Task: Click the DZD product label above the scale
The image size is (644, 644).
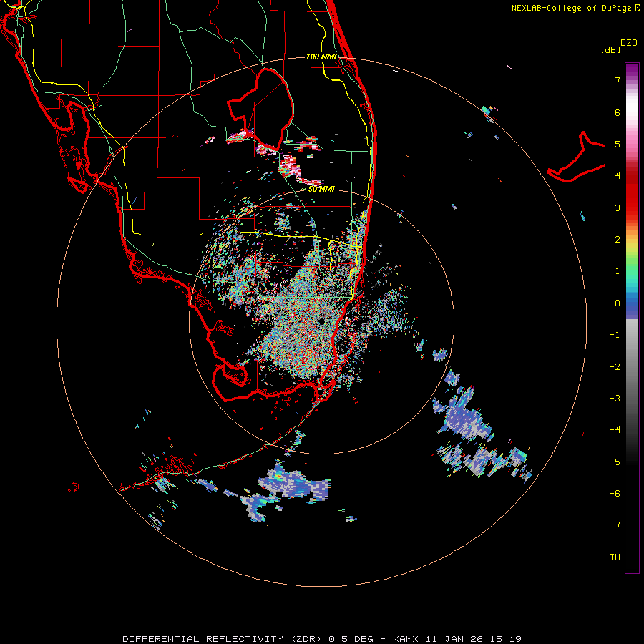Action: coord(629,43)
